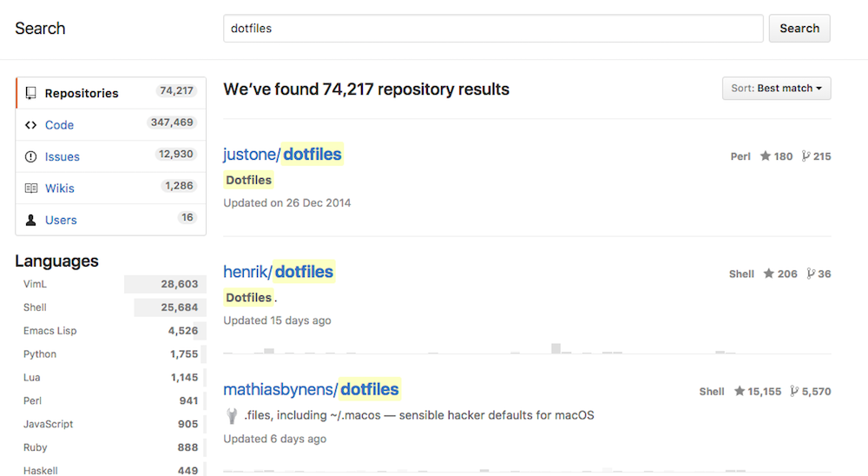The height and width of the screenshot is (476, 868).
Task: Switch to Wikis search results
Action: (x=111, y=188)
